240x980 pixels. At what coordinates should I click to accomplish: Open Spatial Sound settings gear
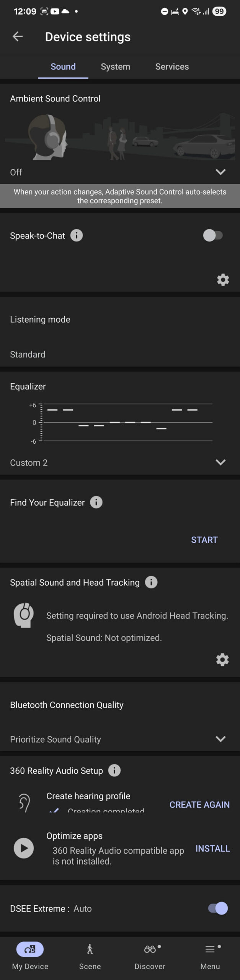222,660
